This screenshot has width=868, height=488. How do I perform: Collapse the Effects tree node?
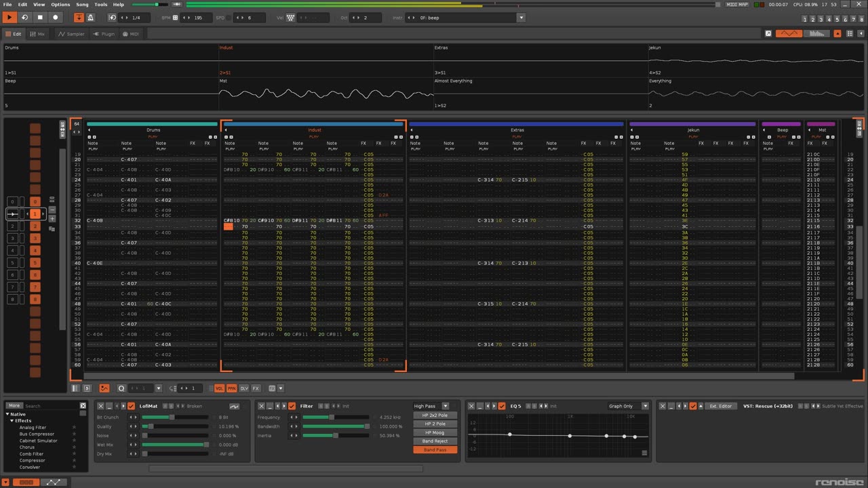coord(12,421)
